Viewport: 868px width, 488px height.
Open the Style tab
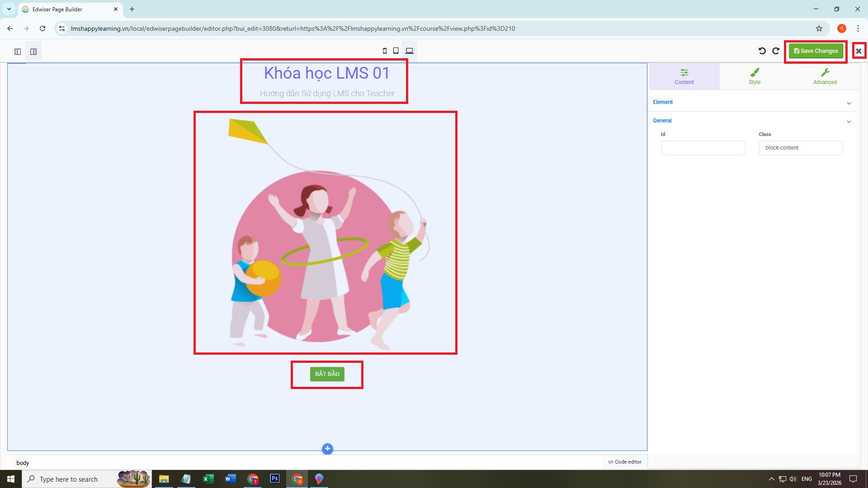coord(754,76)
